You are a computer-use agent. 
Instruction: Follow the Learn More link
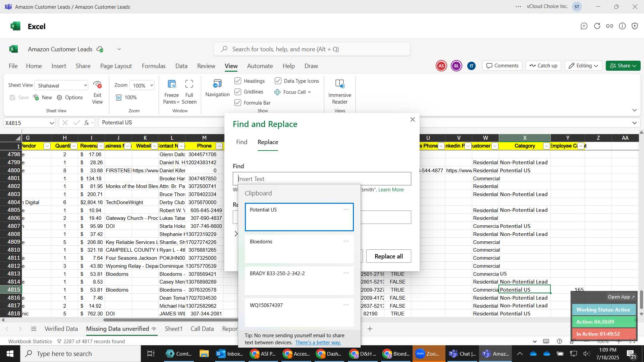tap(391, 190)
